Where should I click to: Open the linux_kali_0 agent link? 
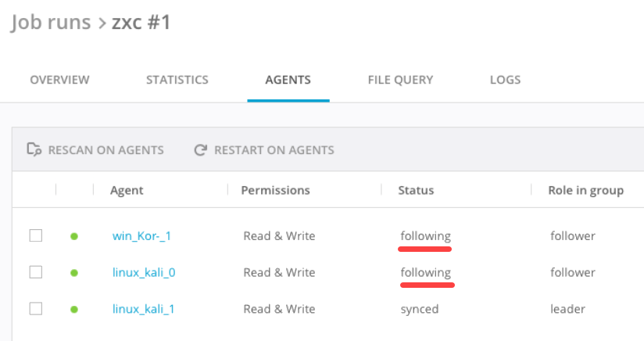(144, 273)
